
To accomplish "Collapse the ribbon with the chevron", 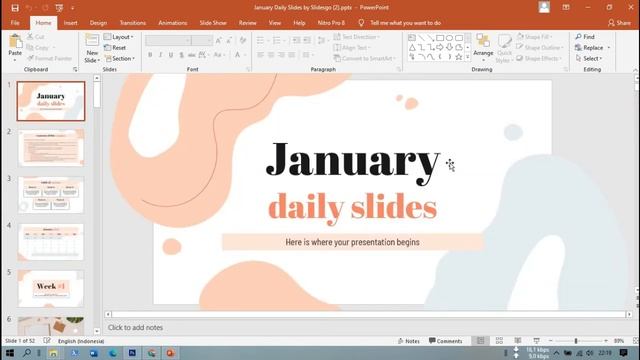I will tap(635, 70).
